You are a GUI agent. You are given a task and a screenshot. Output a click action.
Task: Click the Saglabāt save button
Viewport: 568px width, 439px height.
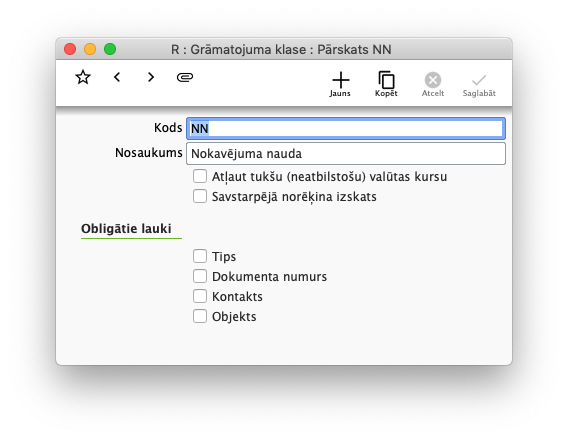[x=479, y=85]
